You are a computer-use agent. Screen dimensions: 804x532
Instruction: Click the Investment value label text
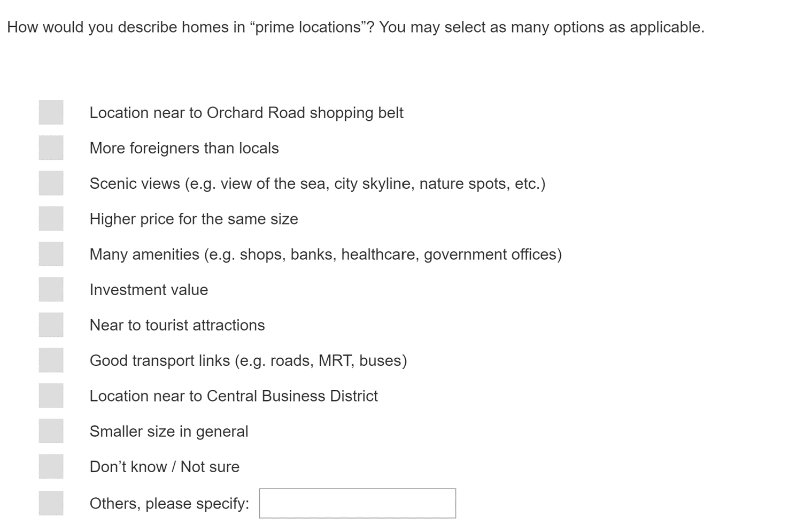[149, 290]
